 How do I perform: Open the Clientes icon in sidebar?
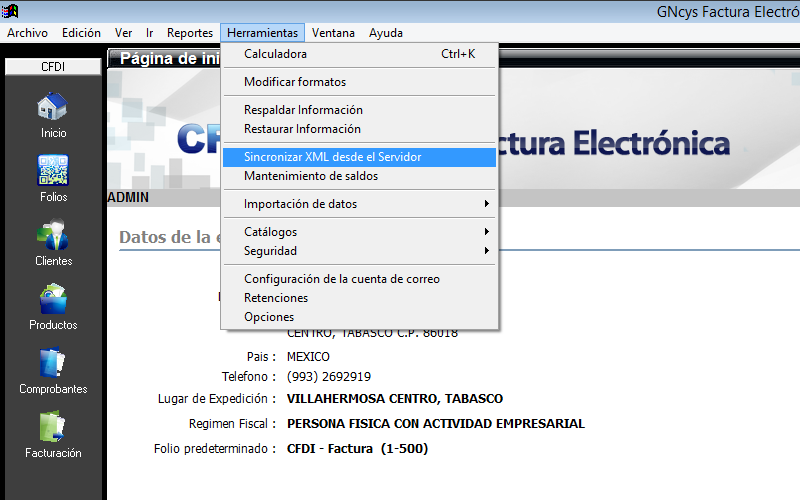(x=53, y=234)
